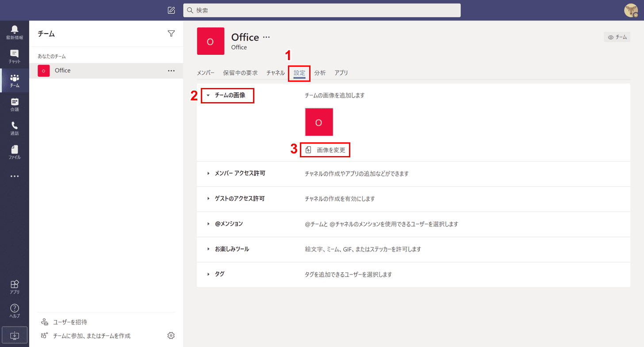
Task: Click the チームの画像を追加します description
Action: pyautogui.click(x=335, y=95)
